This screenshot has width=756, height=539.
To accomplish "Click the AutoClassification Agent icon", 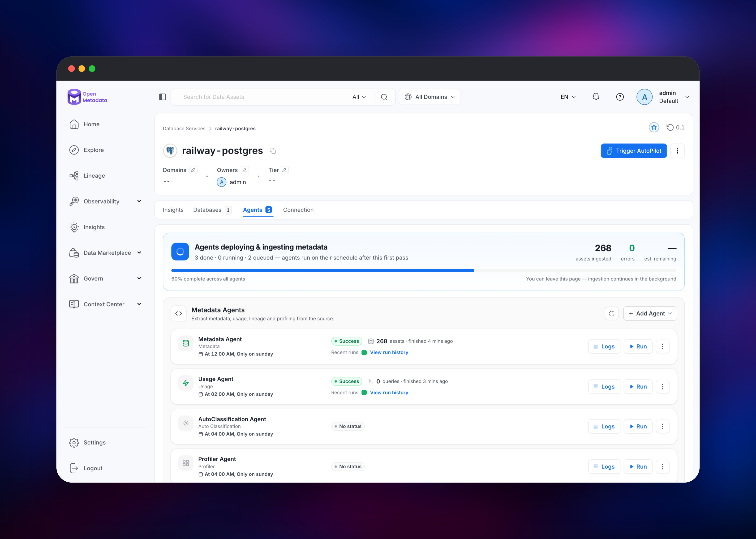I will pyautogui.click(x=186, y=423).
